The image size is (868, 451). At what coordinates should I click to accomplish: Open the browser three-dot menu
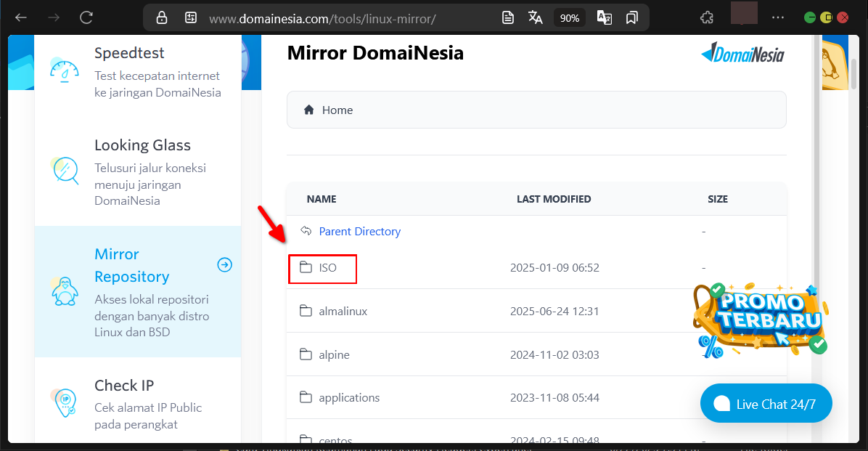[x=778, y=17]
